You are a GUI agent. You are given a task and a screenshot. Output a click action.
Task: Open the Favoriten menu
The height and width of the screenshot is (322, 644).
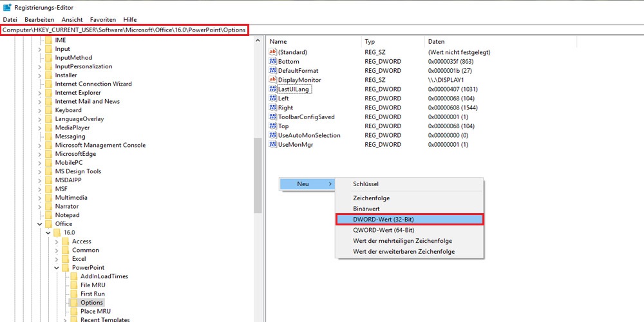click(x=103, y=19)
